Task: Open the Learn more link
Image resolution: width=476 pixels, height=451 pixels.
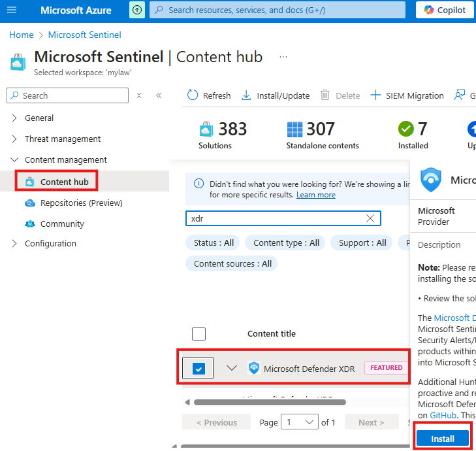Action: 316,195
